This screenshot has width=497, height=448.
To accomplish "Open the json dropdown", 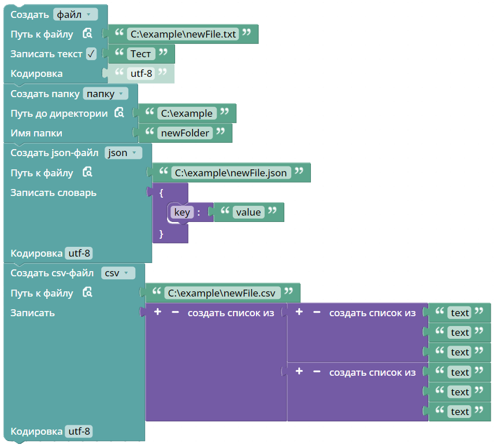I will point(123,153).
